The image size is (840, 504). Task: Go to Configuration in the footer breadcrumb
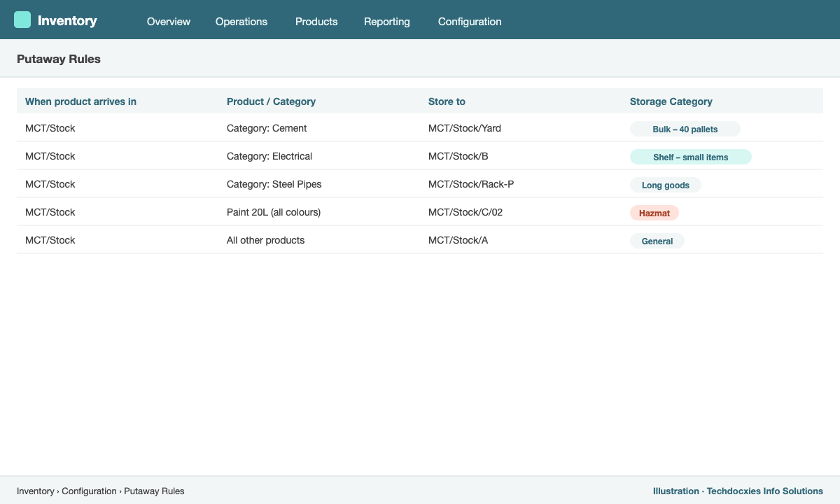89,491
